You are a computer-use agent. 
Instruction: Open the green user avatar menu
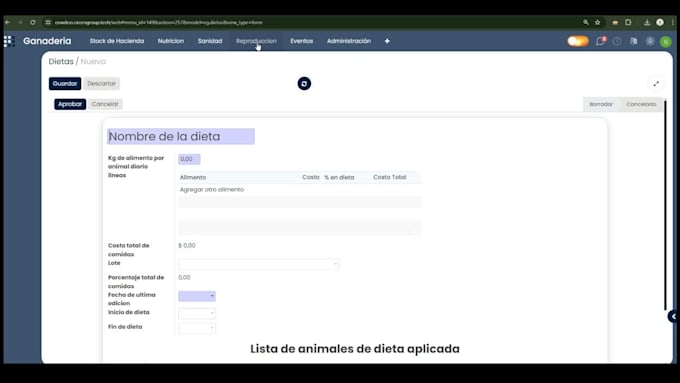[x=666, y=42]
